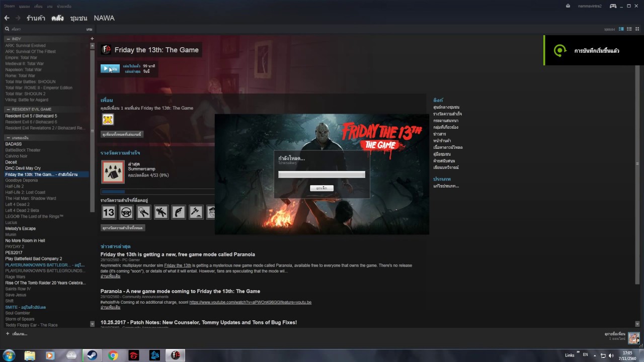This screenshot has width=644, height=362.
Task: Add a new category with plus icon
Action: 92,39
